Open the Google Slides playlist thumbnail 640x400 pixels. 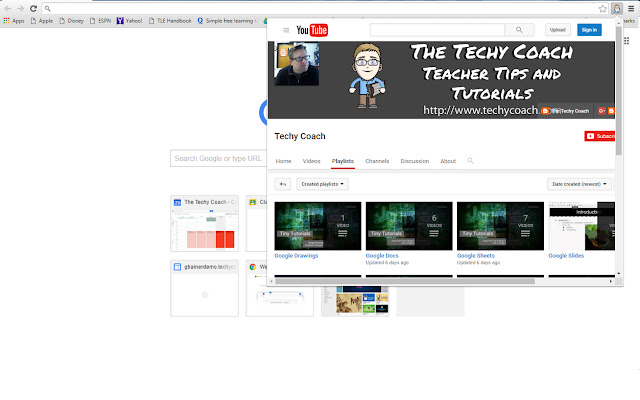point(582,226)
